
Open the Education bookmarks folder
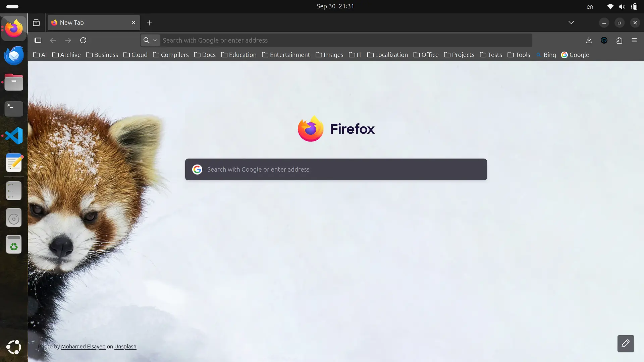click(x=238, y=55)
